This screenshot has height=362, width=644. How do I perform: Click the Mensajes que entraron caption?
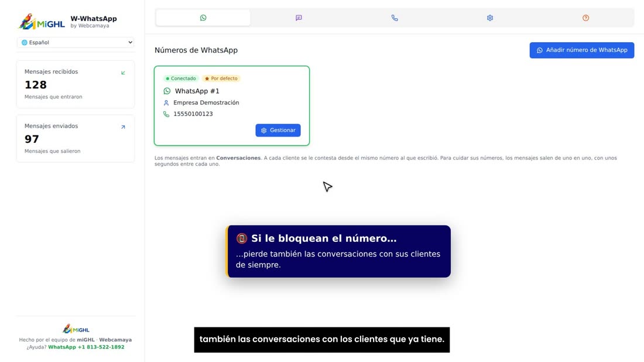click(x=53, y=97)
